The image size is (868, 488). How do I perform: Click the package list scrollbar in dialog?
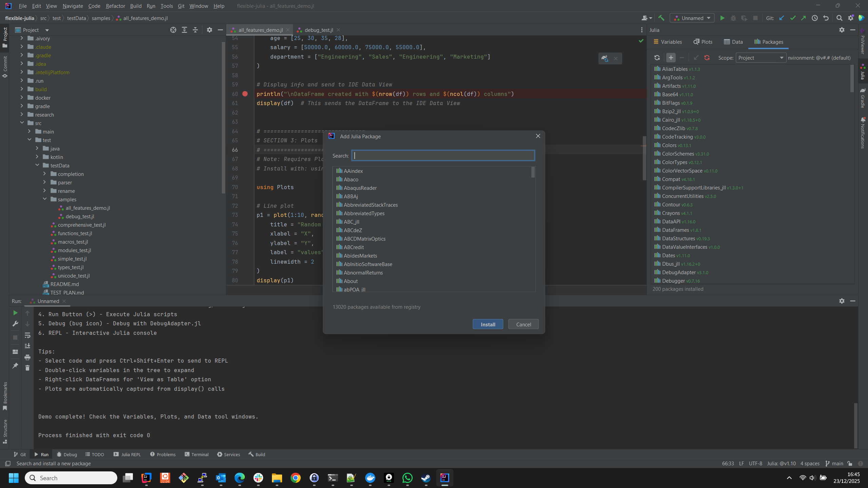click(533, 172)
